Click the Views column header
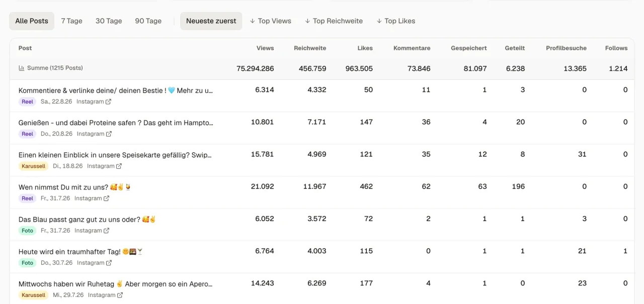 265,48
